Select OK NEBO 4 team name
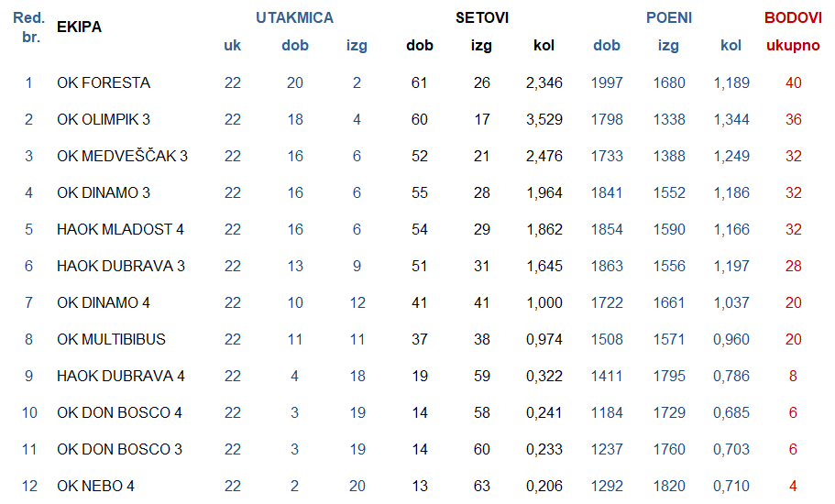 coord(95,487)
